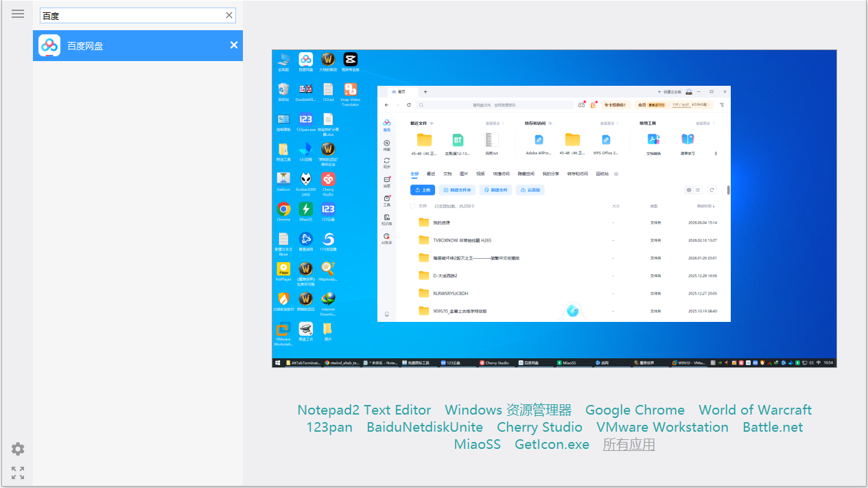Filter by Cherry Studio
Viewport: 868px width, 488px height.
coord(539,427)
